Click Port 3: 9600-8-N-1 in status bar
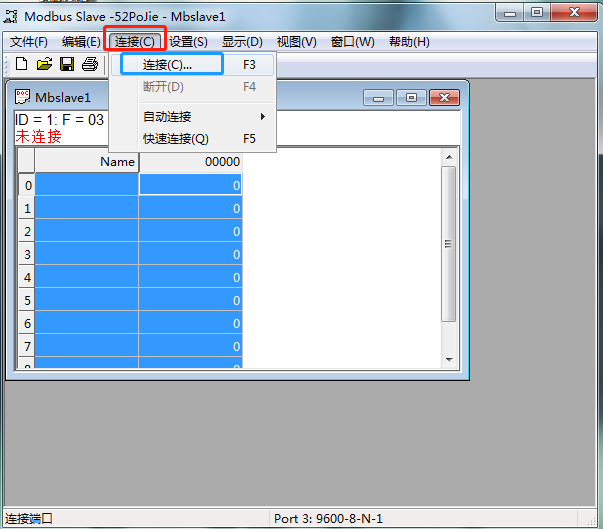 click(328, 519)
